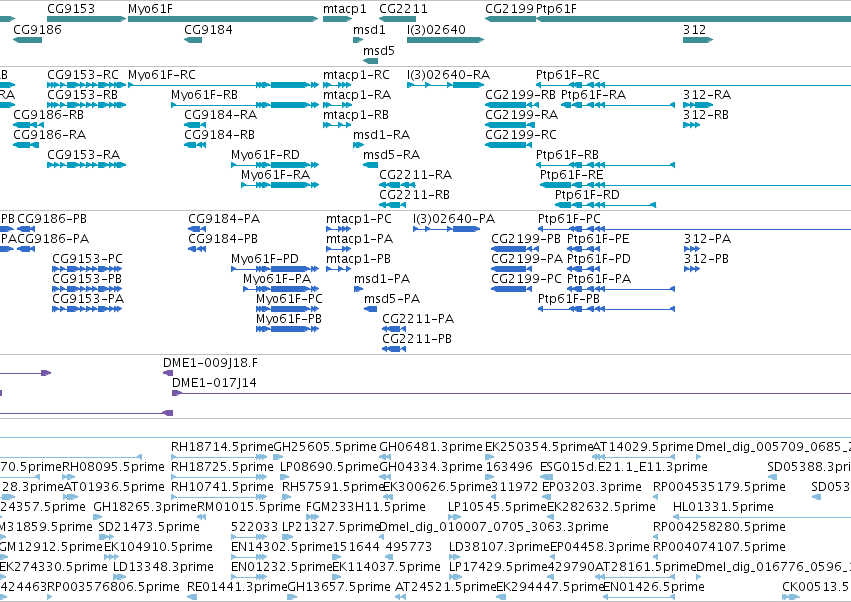
Task: Select transcript Myo61F-RB
Action: pyautogui.click(x=245, y=105)
